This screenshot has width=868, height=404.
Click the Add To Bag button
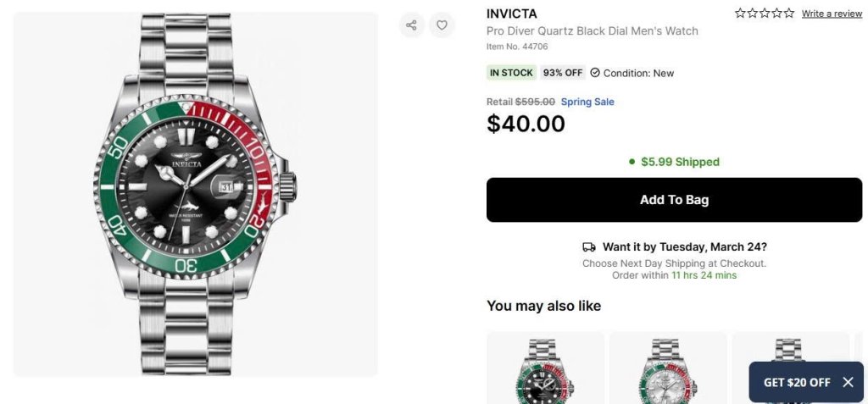pyautogui.click(x=674, y=200)
